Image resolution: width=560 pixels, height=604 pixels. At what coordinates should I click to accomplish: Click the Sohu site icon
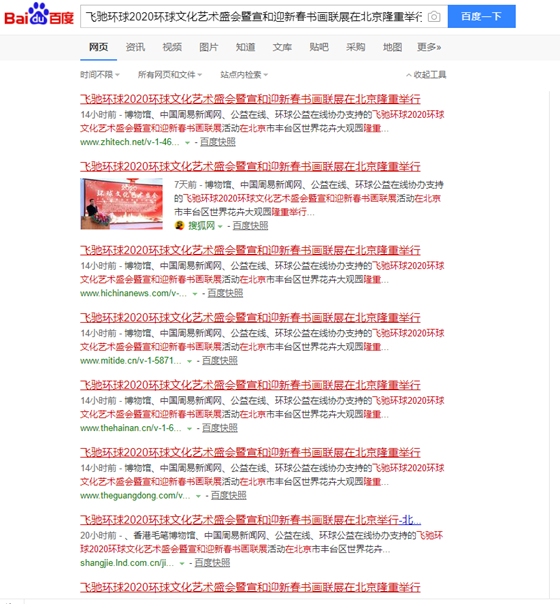pos(179,225)
